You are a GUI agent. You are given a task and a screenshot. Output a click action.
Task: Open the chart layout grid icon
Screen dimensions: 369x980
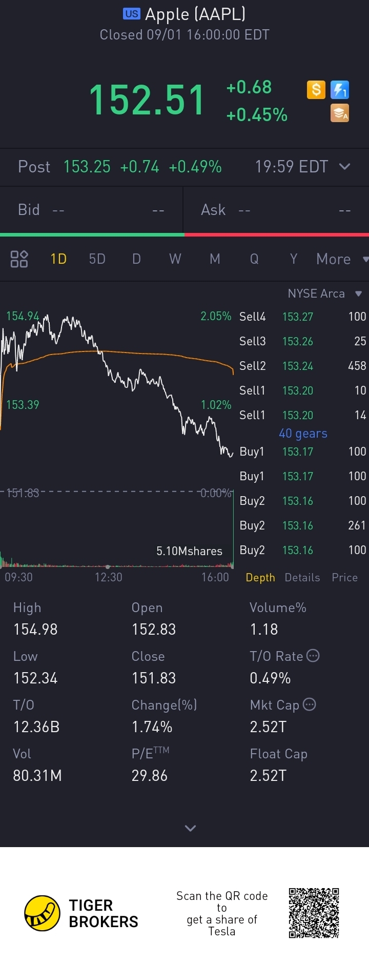19,259
